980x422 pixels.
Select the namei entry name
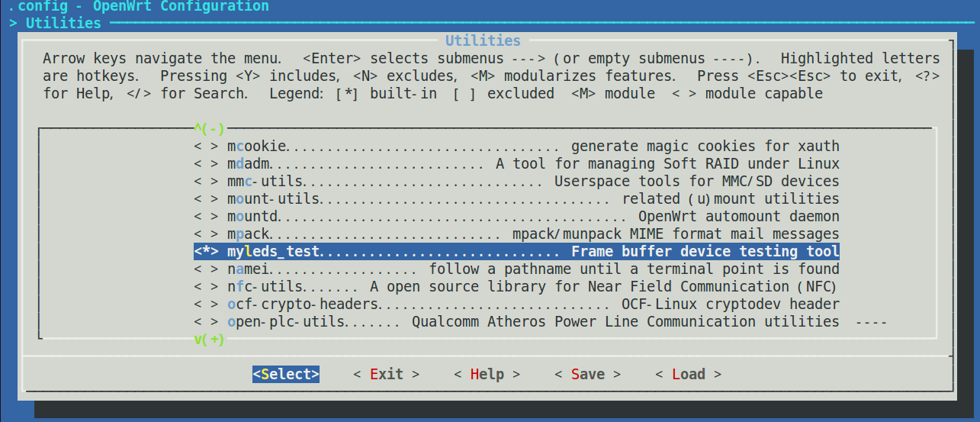[249, 269]
